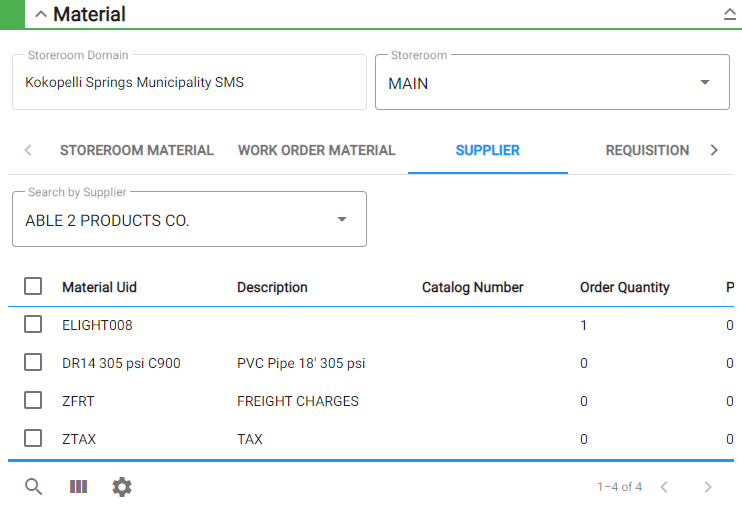The image size is (742, 520).
Task: Select the ZTAX row checkbox
Action: point(33,439)
